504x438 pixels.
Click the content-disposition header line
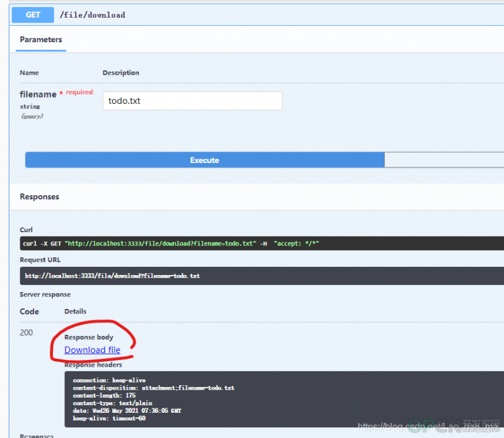click(x=154, y=388)
